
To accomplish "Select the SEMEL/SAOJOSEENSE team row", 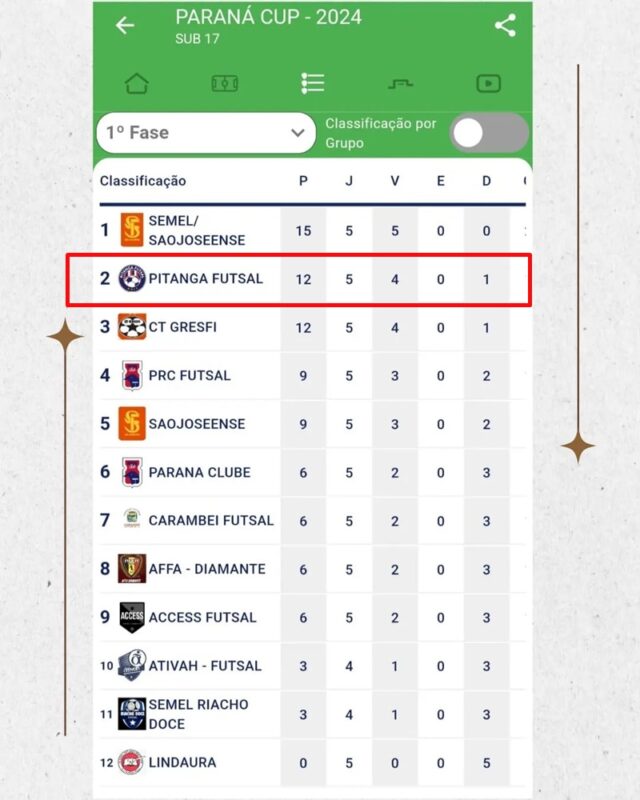I will click(197, 230).
